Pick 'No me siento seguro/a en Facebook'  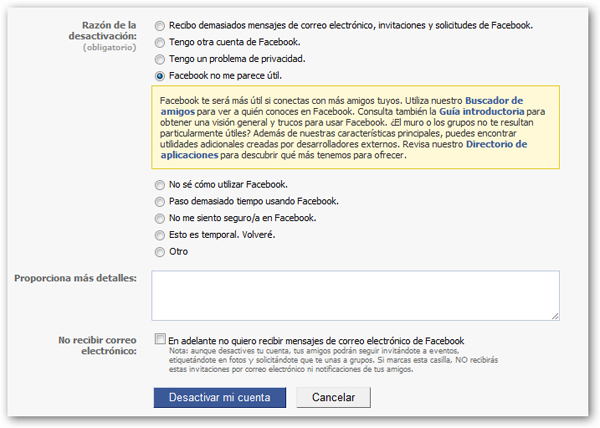point(160,218)
